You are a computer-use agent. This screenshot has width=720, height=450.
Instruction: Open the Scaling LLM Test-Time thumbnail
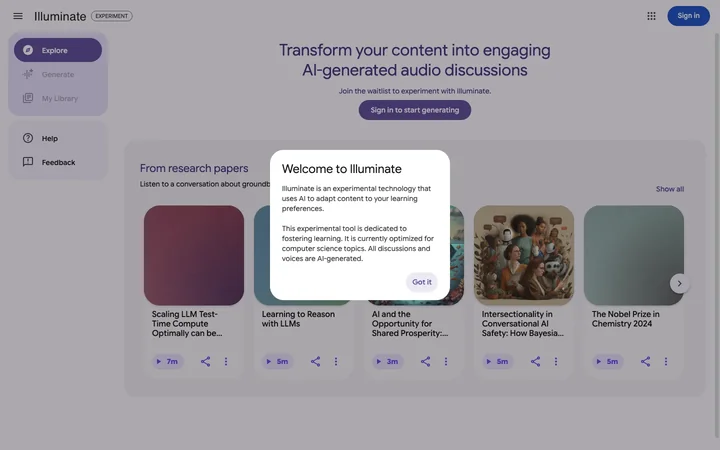pos(194,255)
